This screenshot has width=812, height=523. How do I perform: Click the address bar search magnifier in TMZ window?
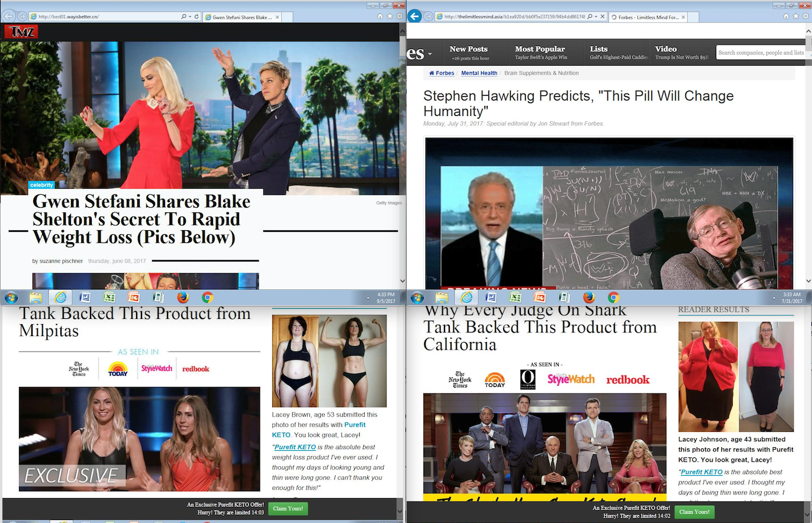(x=183, y=17)
